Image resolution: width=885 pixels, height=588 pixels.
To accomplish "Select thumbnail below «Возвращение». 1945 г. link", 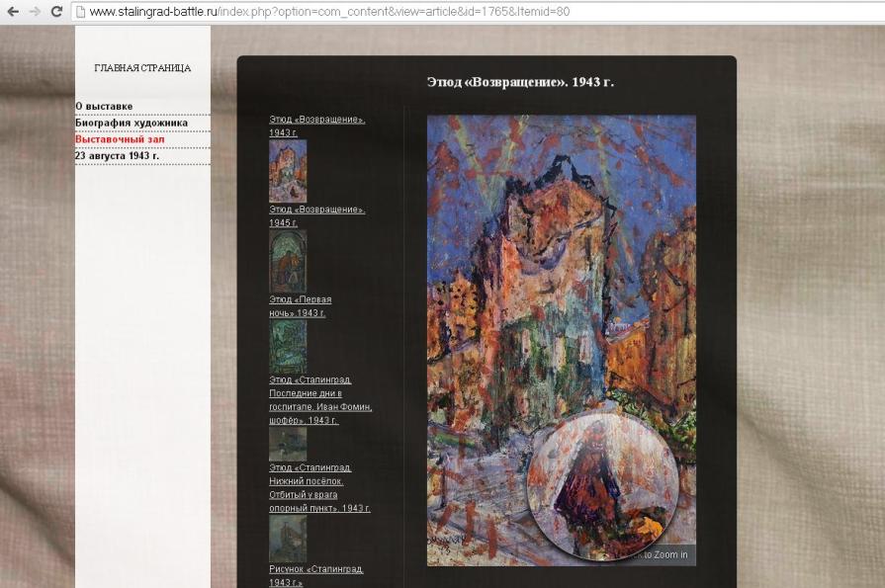I will point(288,261).
